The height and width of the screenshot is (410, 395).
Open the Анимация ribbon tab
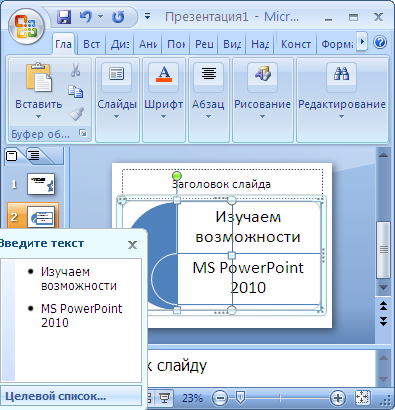click(148, 44)
